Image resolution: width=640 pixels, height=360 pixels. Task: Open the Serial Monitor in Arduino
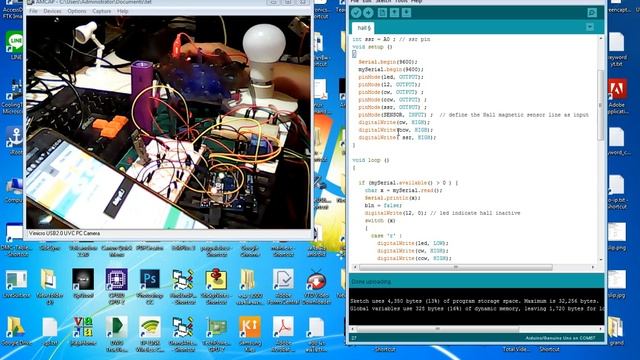point(592,13)
